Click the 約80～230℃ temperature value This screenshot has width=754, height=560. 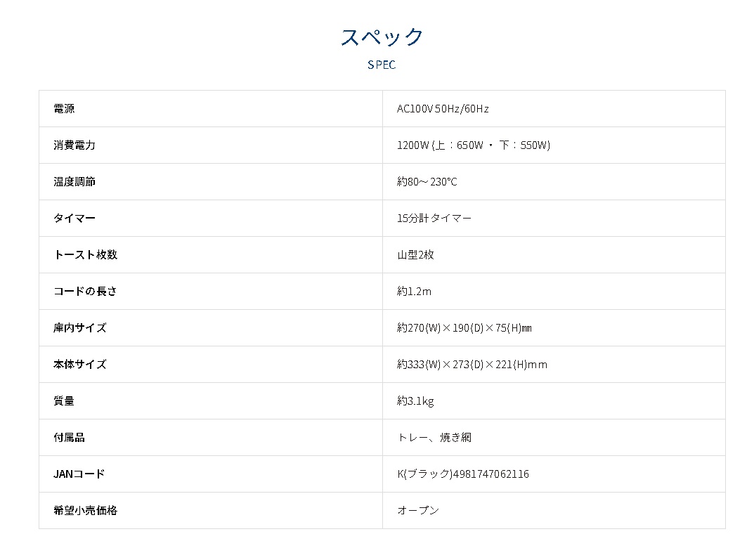pos(427,182)
